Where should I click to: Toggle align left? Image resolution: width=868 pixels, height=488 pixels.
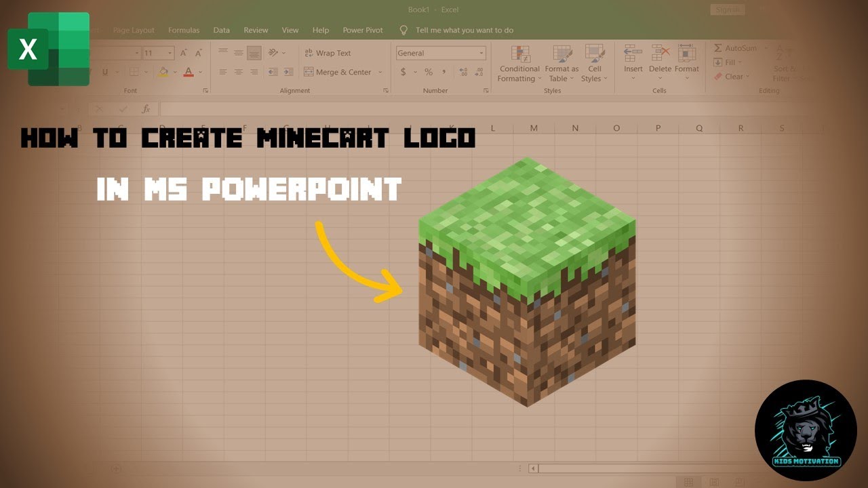coord(223,72)
